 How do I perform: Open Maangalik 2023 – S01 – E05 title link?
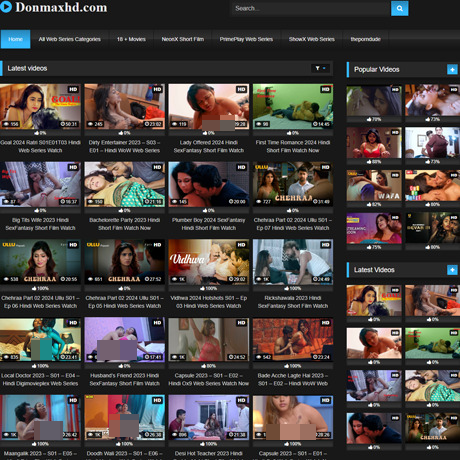click(x=40, y=454)
